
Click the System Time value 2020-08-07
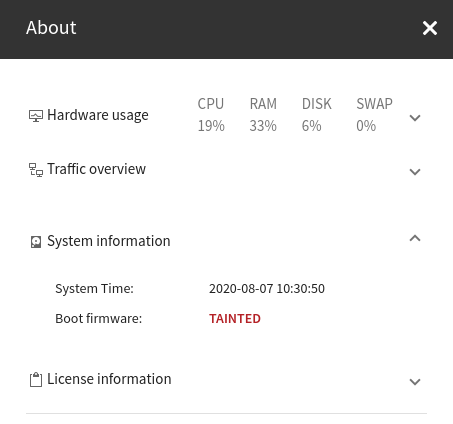(267, 289)
